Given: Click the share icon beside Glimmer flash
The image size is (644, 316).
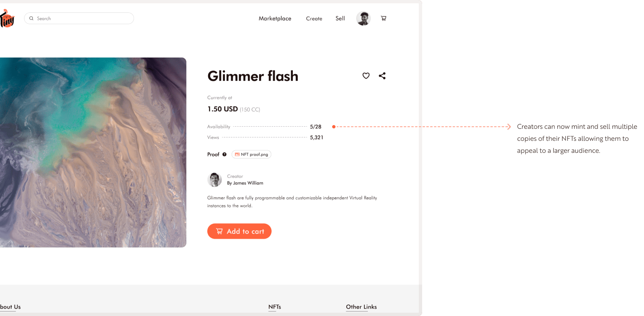Looking at the screenshot, I should point(382,76).
